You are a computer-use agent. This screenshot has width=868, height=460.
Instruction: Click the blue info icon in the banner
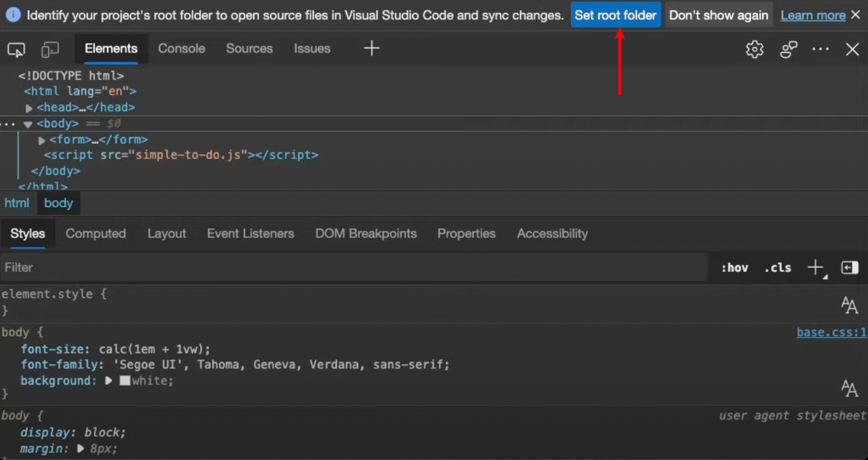point(14,15)
